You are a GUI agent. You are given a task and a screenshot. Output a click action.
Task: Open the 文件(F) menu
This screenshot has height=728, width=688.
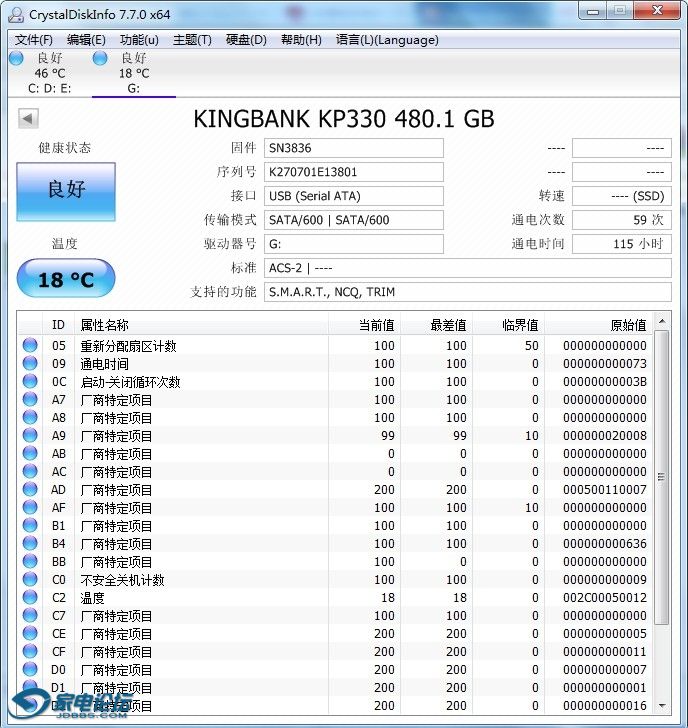pyautogui.click(x=33, y=40)
